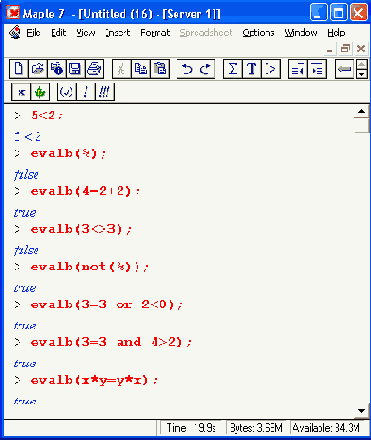Click the scrollbar down arrow in the worksheet

(x=361, y=411)
